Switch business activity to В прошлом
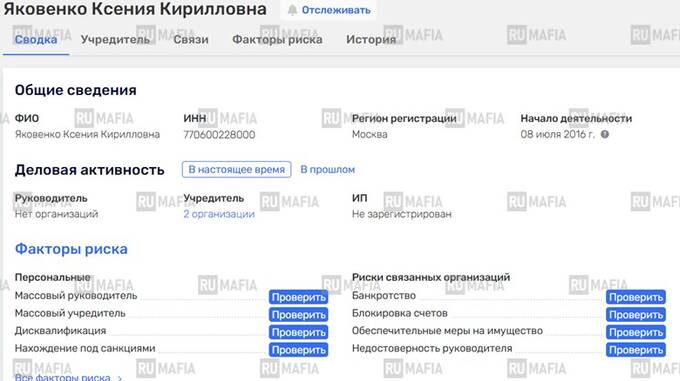The image size is (680, 381). click(x=327, y=169)
